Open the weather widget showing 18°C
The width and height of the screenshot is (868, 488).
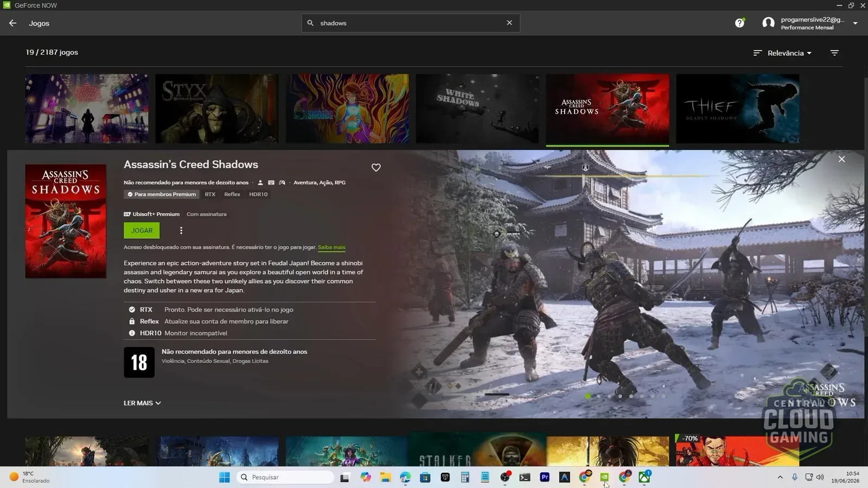click(x=30, y=477)
